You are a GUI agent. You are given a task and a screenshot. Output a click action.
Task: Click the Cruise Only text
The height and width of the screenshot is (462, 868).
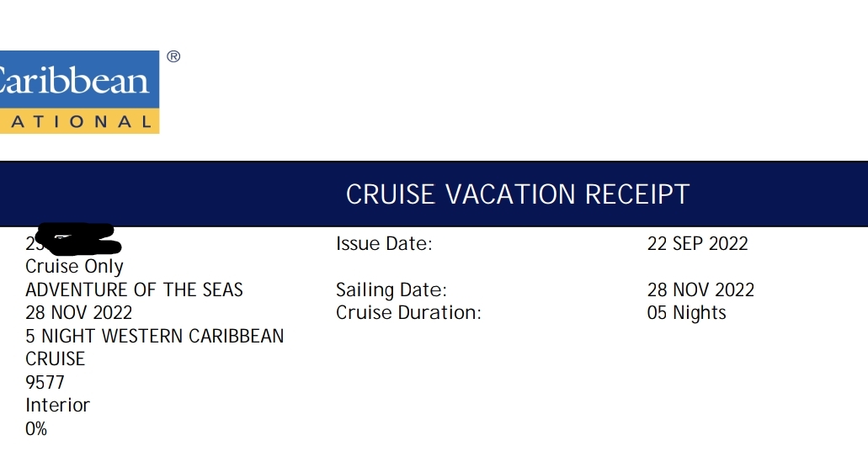click(x=74, y=267)
